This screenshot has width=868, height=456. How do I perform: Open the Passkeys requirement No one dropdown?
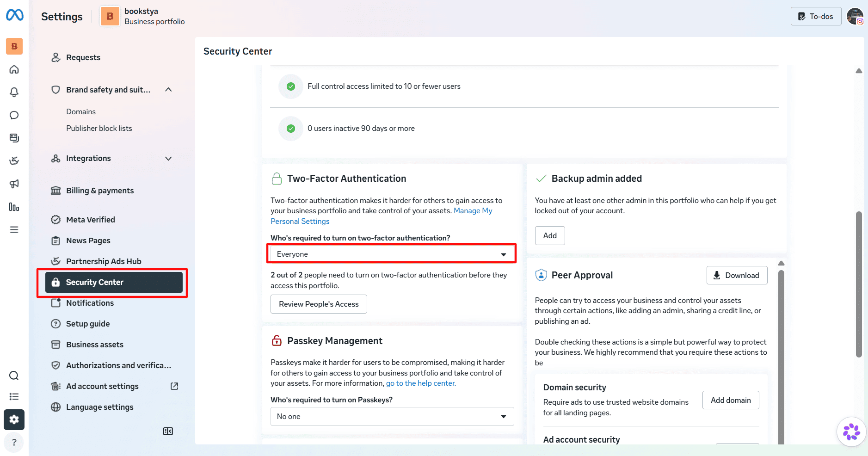coord(392,416)
